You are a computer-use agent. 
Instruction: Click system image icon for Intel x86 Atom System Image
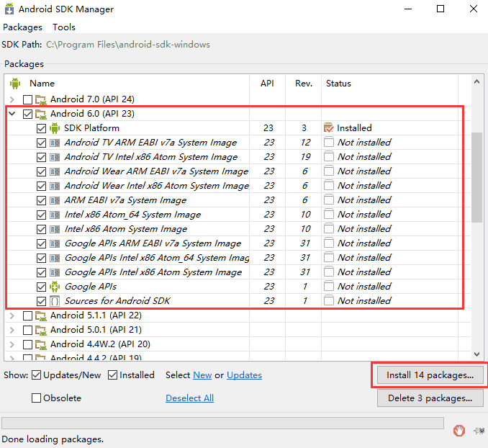[x=55, y=229]
